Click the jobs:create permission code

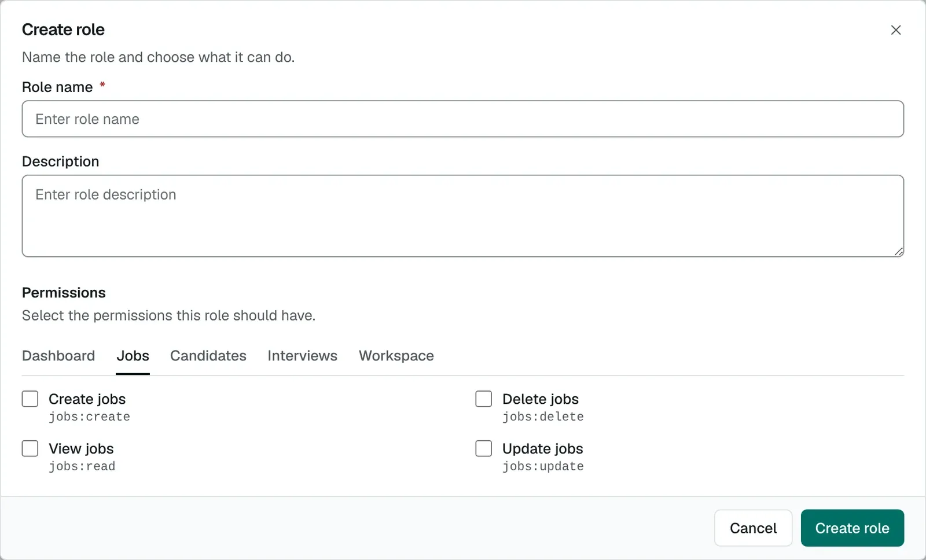click(90, 417)
